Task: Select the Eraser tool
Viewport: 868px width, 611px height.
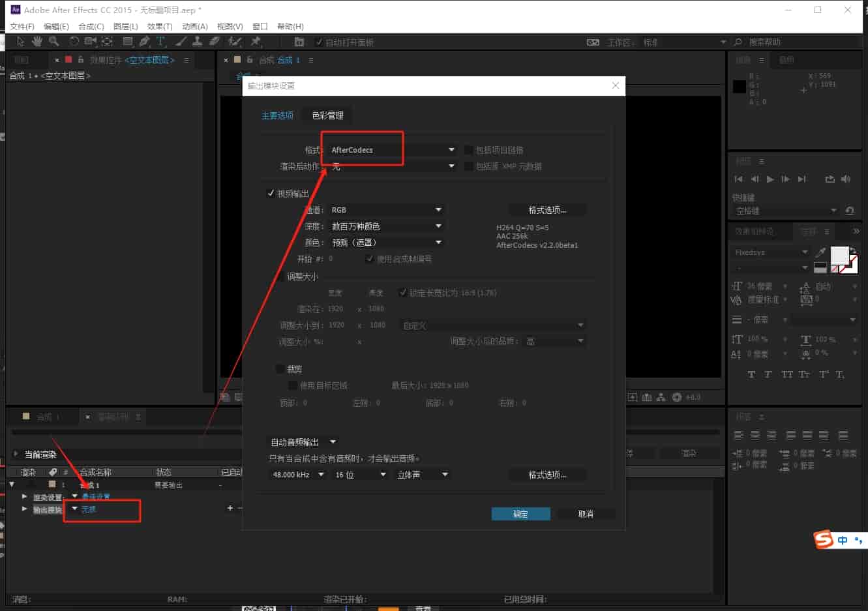Action: (x=214, y=42)
